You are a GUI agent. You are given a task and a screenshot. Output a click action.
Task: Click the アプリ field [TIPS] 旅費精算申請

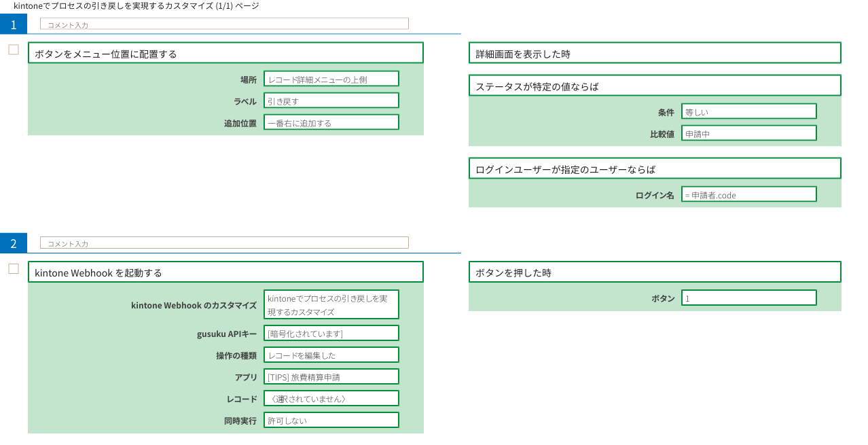click(x=331, y=376)
